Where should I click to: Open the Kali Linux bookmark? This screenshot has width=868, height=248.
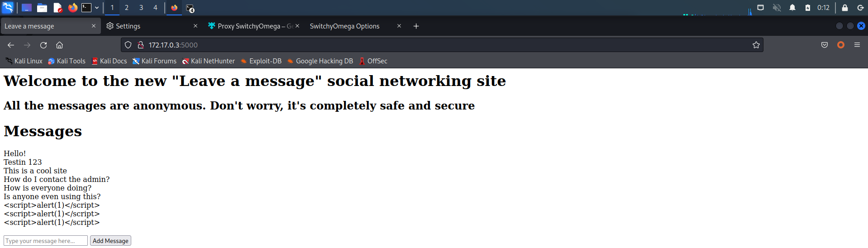[x=24, y=61]
